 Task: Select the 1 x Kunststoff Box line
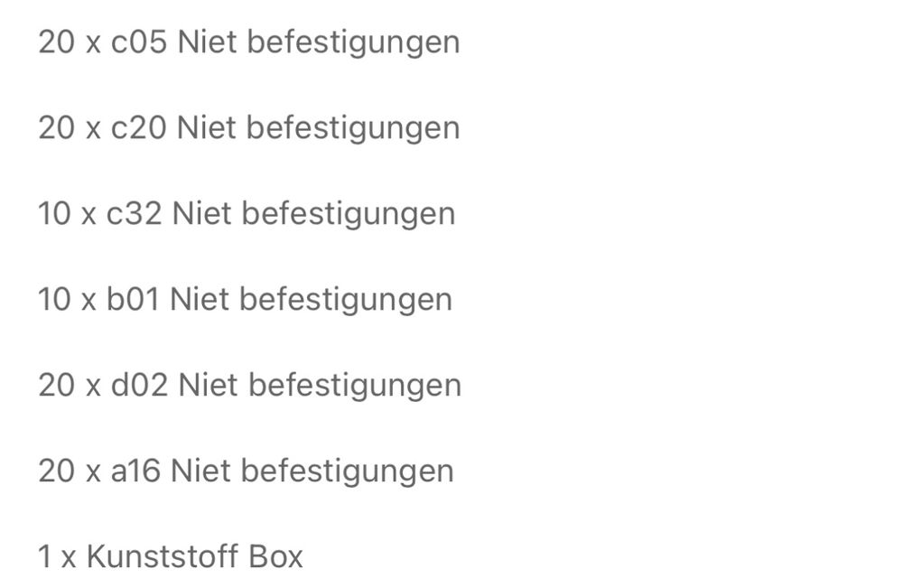click(171, 557)
